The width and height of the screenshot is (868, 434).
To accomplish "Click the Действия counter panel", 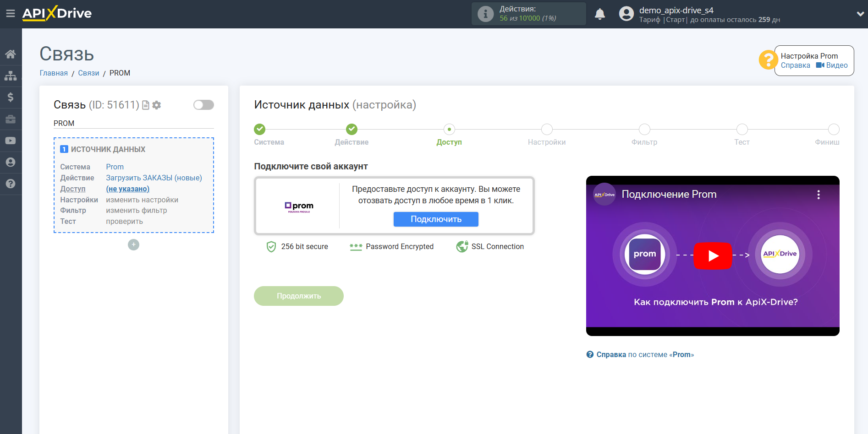I will pos(528,14).
